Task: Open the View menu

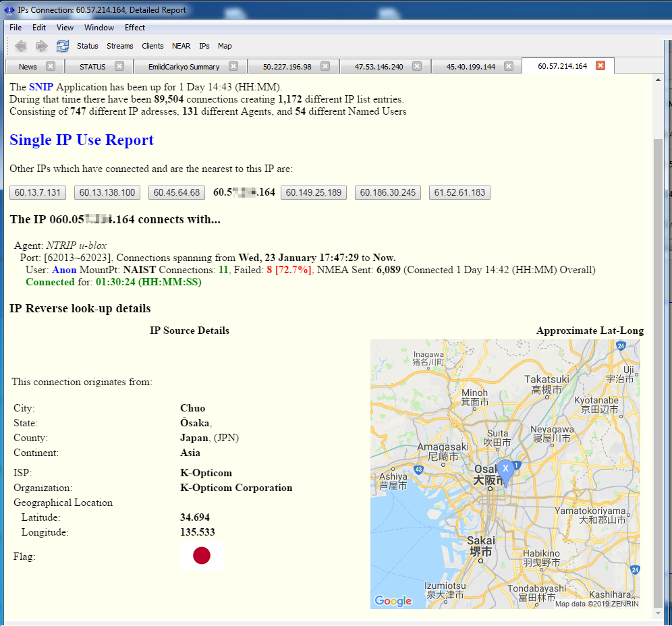Action: (65, 28)
